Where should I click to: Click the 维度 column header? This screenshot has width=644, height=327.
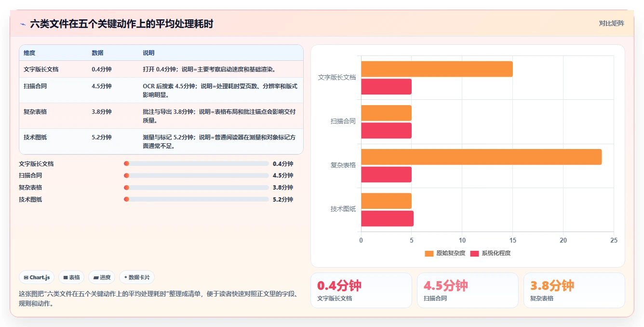coord(29,53)
